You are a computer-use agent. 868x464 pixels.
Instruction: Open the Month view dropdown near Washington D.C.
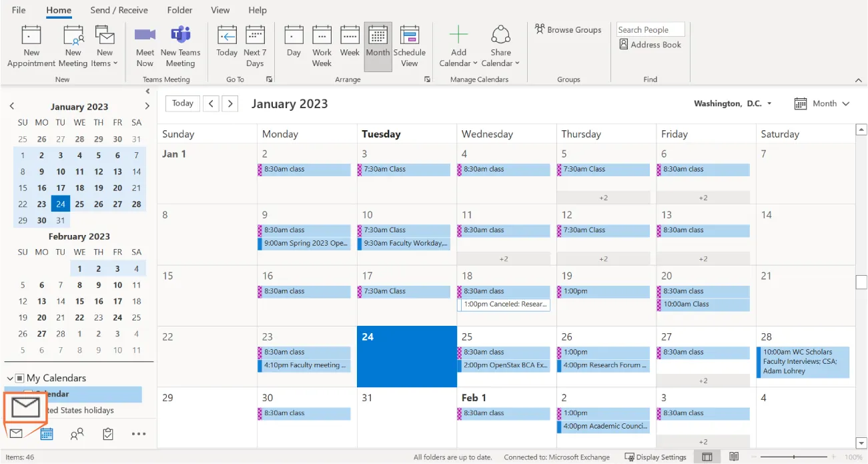[x=823, y=103]
